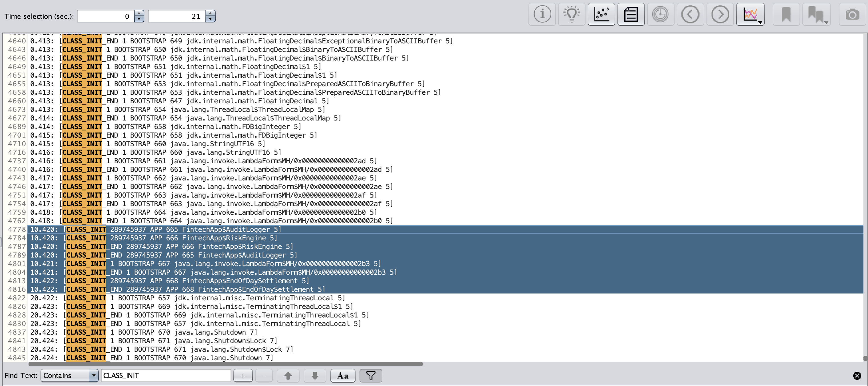Viewport: 868px width, 386px height.
Task: Toggle the scatter plot chart view
Action: [601, 15]
